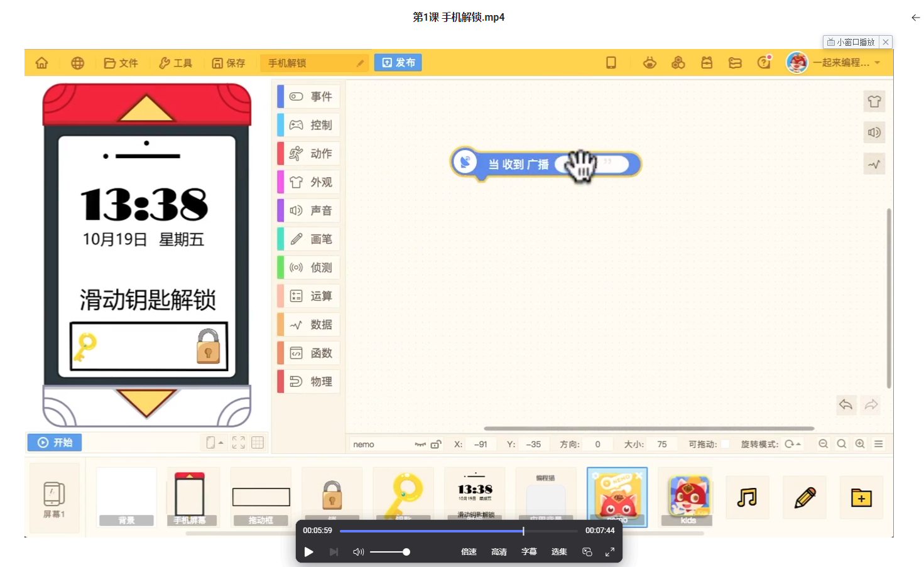Zoom in the code workspace
Image resolution: width=924 pixels, height=567 pixels.
click(860, 444)
